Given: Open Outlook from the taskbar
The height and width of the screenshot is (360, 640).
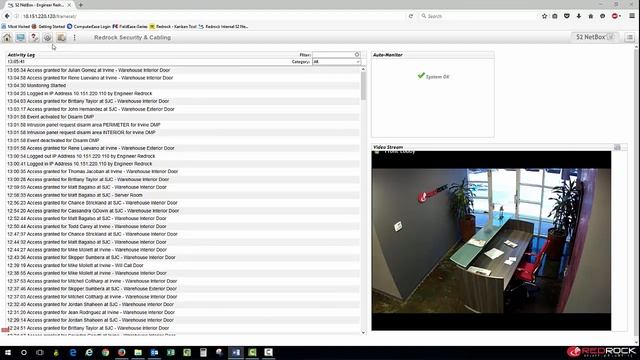Looking at the screenshot, I should (x=154, y=352).
